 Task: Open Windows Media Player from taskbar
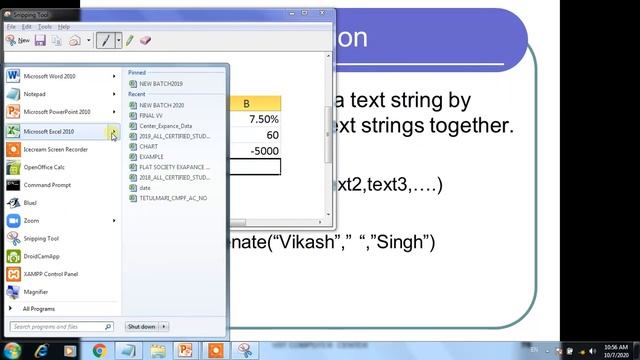click(x=70, y=350)
